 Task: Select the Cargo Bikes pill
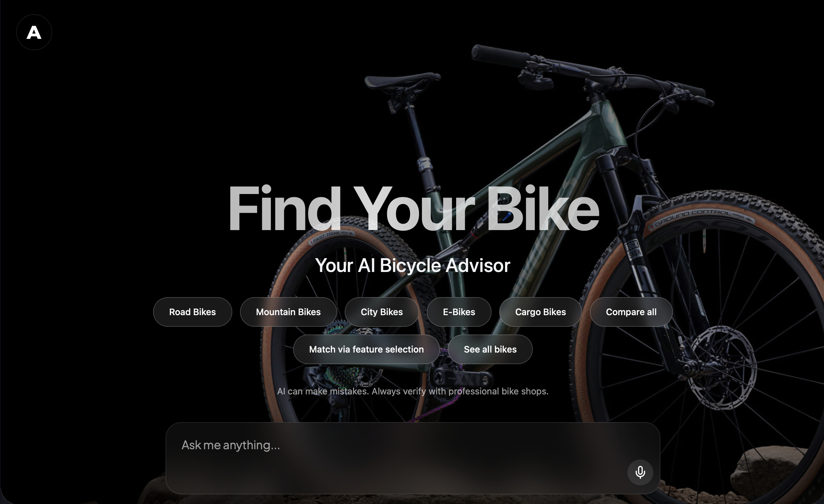pos(541,312)
